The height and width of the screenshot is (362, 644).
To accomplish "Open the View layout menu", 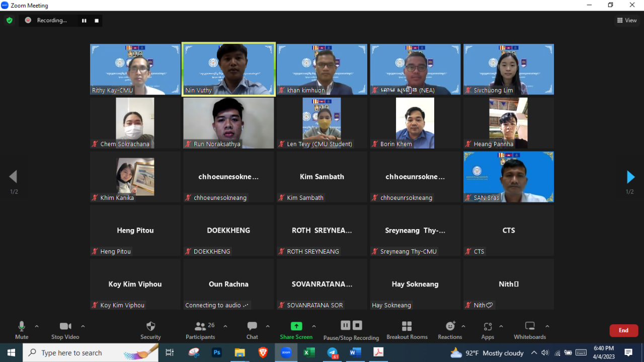I will point(627,21).
